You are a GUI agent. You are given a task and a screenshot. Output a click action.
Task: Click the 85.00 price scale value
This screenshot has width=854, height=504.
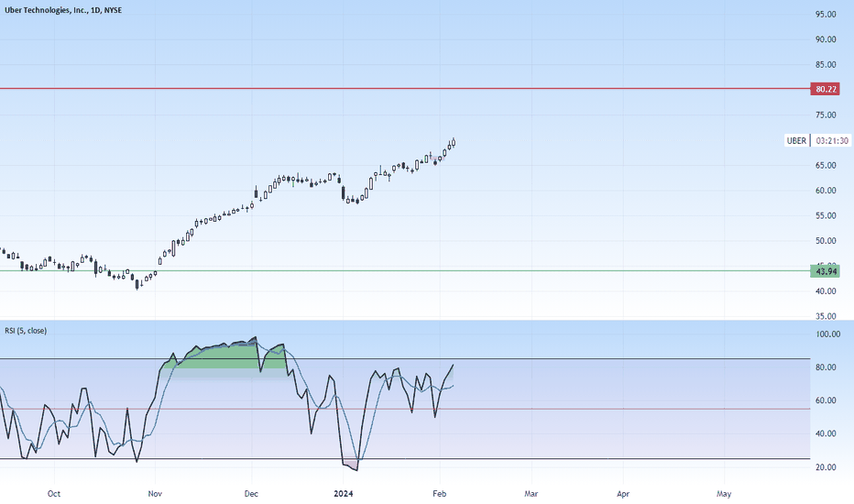[x=826, y=65]
